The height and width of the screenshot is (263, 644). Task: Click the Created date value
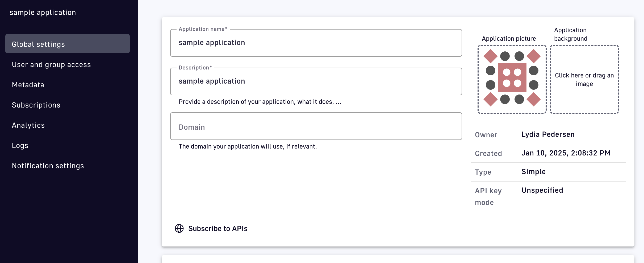[566, 153]
